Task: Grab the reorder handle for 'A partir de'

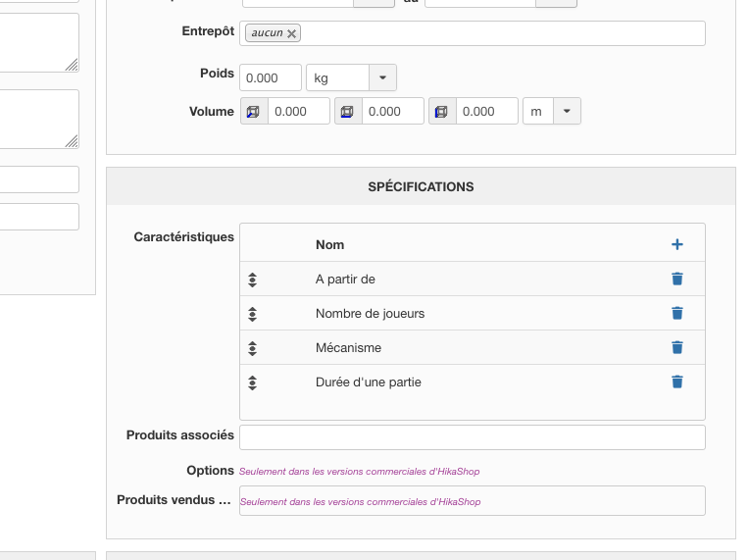Action: (x=253, y=280)
